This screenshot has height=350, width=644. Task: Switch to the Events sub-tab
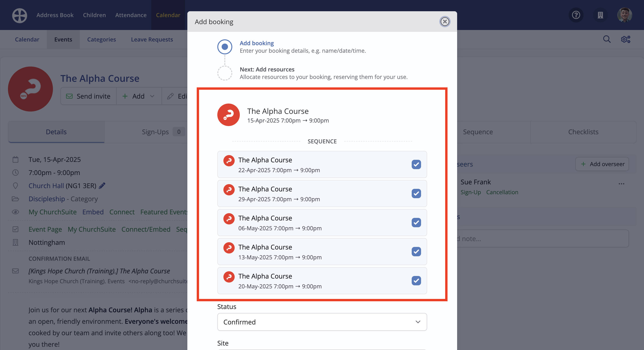[x=63, y=39]
